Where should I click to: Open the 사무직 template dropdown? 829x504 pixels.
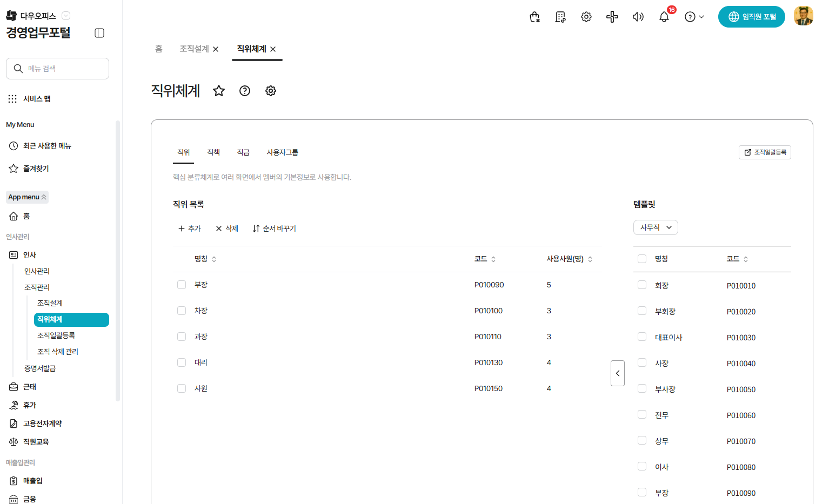(x=656, y=227)
